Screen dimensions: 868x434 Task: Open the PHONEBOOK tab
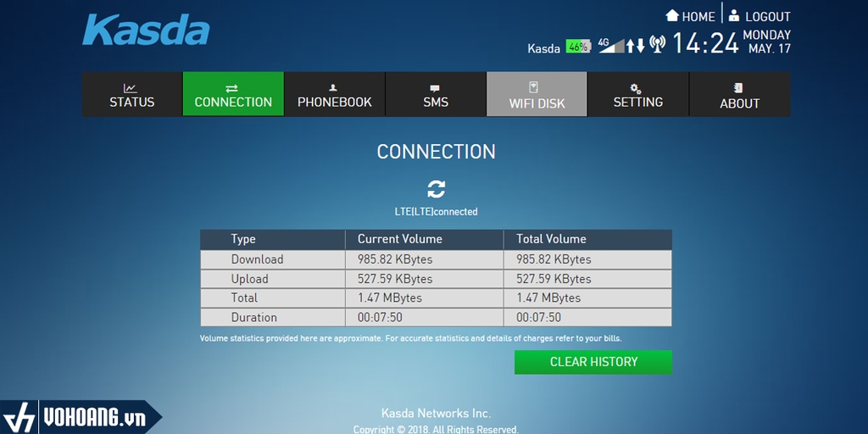[x=334, y=94]
